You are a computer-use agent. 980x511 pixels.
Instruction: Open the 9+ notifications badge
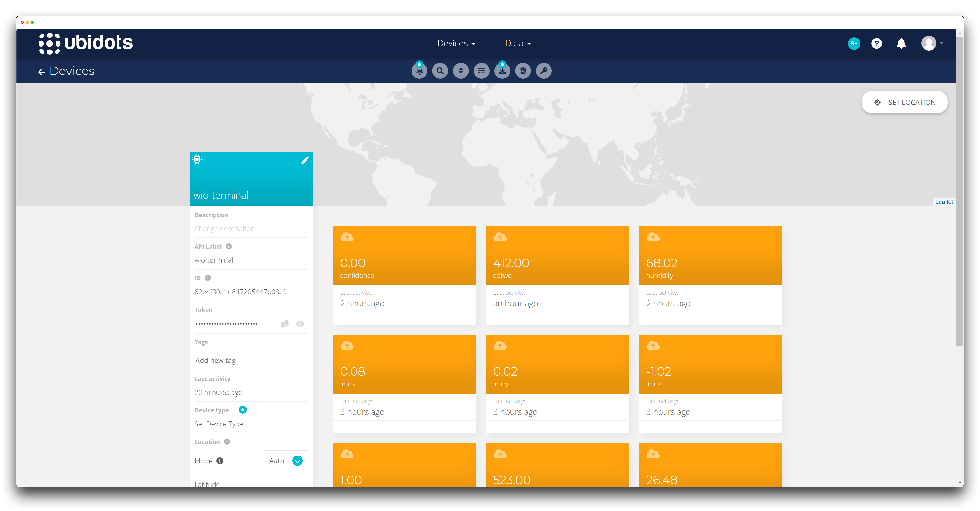[854, 43]
